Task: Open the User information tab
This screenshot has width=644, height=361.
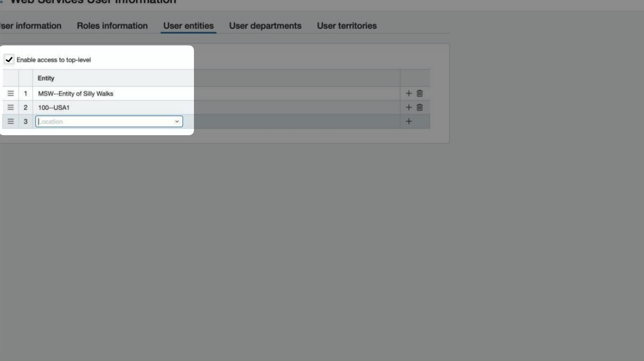Action: (31, 26)
